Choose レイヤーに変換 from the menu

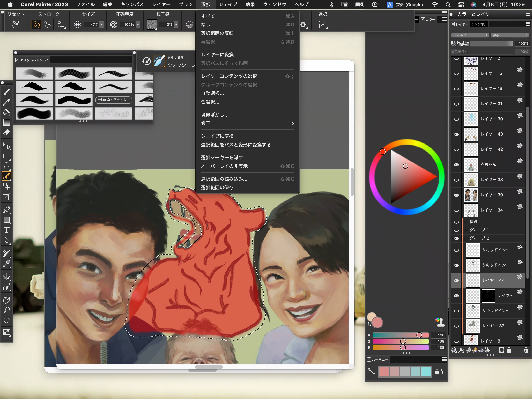tap(248, 55)
